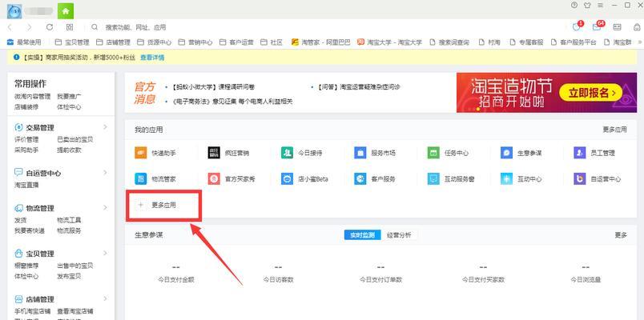Click 已卖出的宝贝 under 交易管理

(x=75, y=139)
